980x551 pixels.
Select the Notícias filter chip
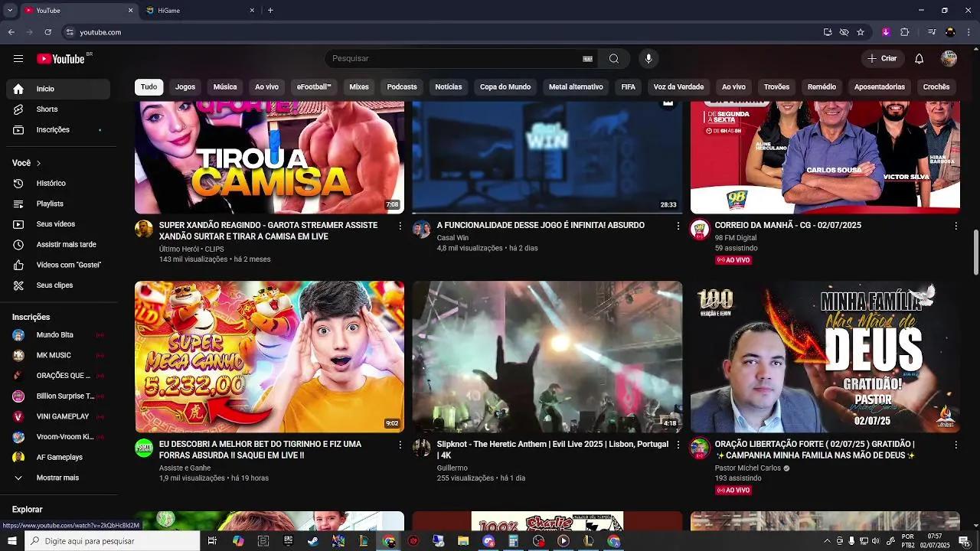[449, 87]
